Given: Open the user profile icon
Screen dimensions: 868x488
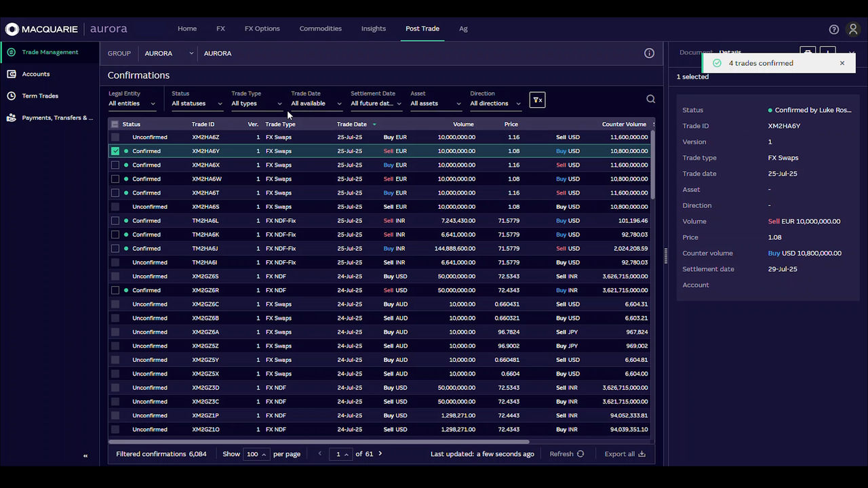Looking at the screenshot, I should coord(853,29).
